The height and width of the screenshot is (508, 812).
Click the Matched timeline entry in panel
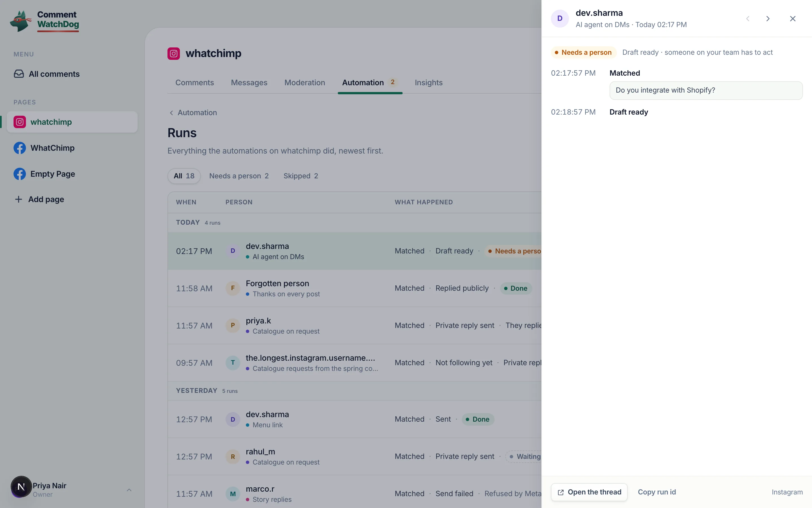point(625,73)
